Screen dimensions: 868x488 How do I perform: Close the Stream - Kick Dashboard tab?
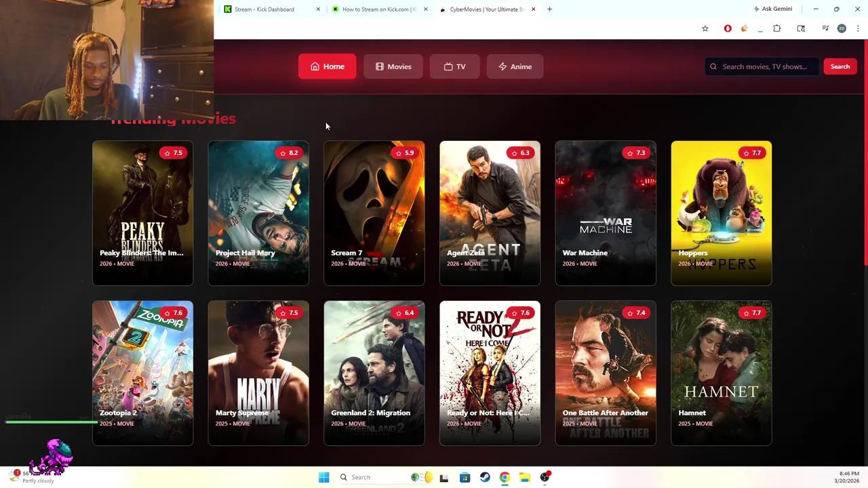tap(318, 9)
